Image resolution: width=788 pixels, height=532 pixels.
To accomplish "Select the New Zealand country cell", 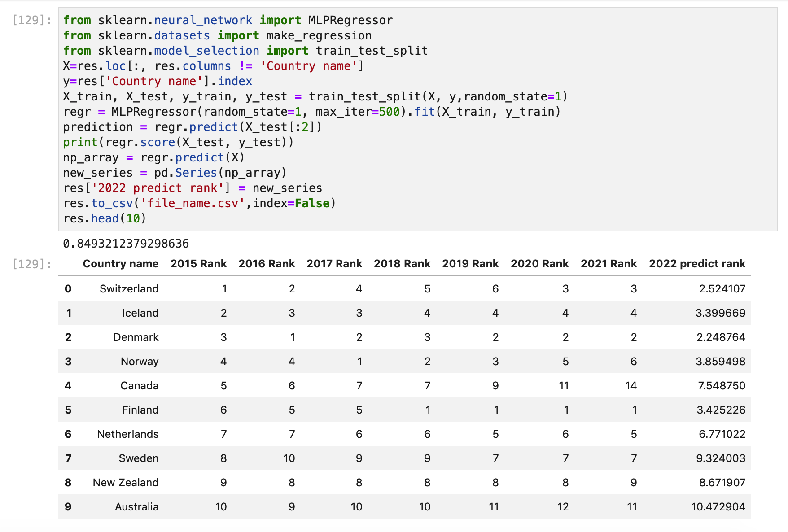I will click(126, 483).
